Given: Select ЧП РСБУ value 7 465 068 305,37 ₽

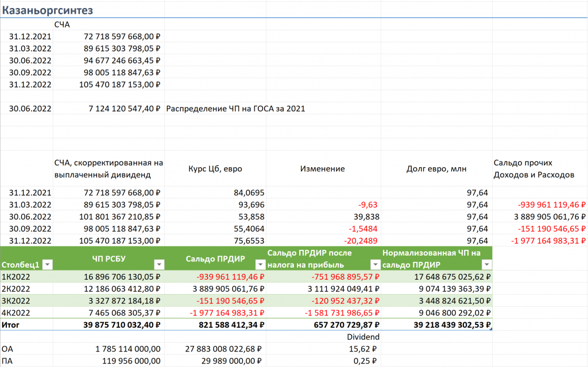Looking at the screenshot, I should (125, 312).
